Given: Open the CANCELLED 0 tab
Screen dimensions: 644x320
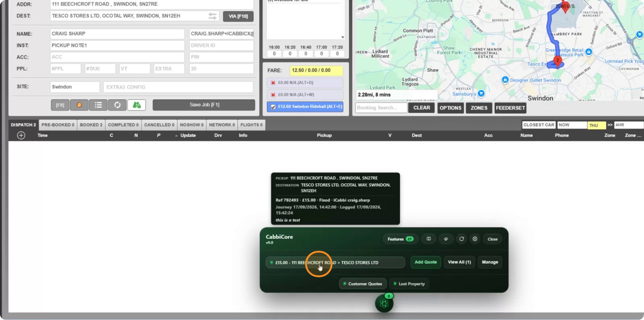Looking at the screenshot, I should (159, 125).
